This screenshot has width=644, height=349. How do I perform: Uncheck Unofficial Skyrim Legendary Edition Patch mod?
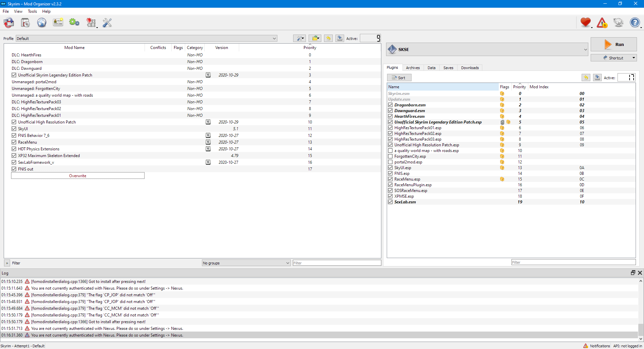[x=14, y=75]
